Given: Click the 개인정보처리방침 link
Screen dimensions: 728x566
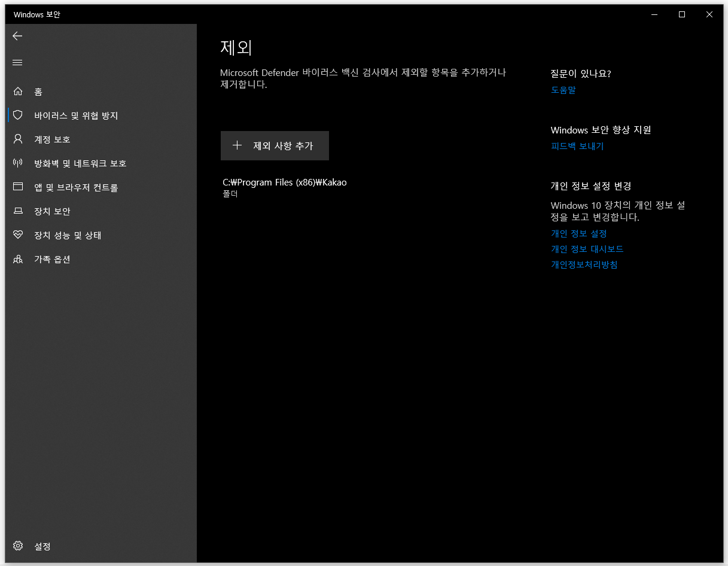Looking at the screenshot, I should (584, 264).
